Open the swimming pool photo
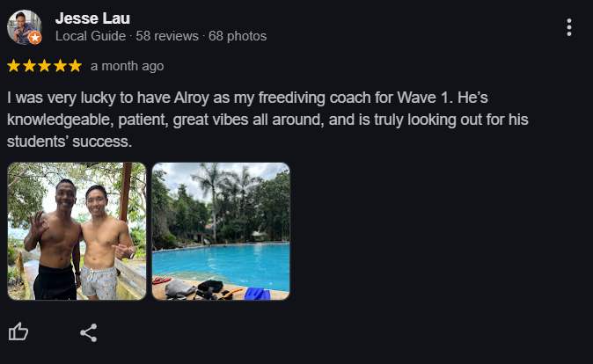Screen dimensions: 593x364 point(221,231)
